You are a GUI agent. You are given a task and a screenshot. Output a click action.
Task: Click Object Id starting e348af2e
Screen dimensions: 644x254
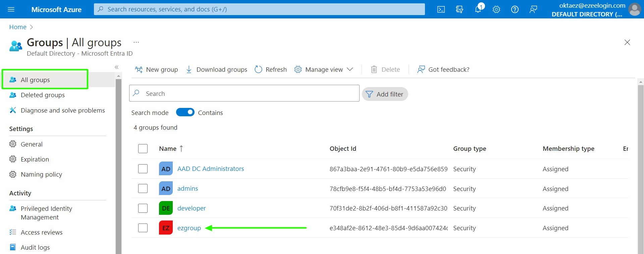(x=388, y=228)
